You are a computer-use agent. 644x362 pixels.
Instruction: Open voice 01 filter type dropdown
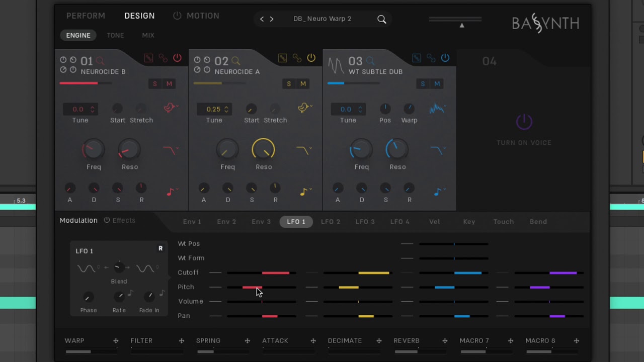click(x=171, y=150)
